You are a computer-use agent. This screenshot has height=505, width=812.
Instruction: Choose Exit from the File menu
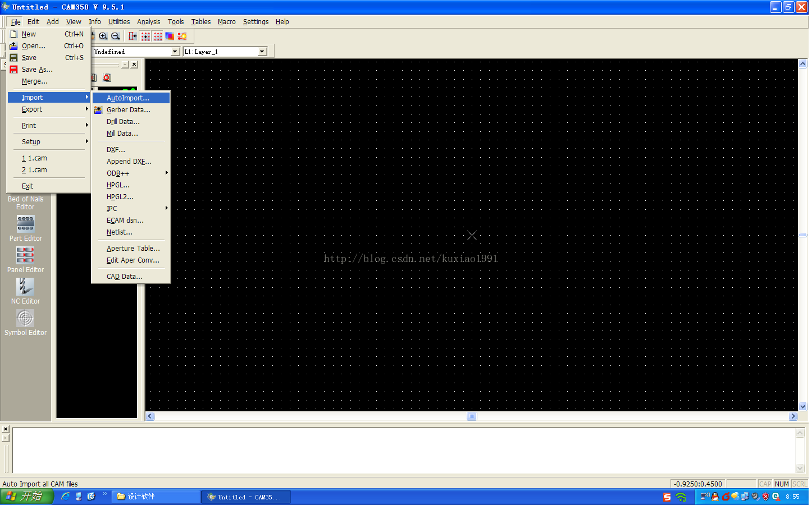(49, 186)
